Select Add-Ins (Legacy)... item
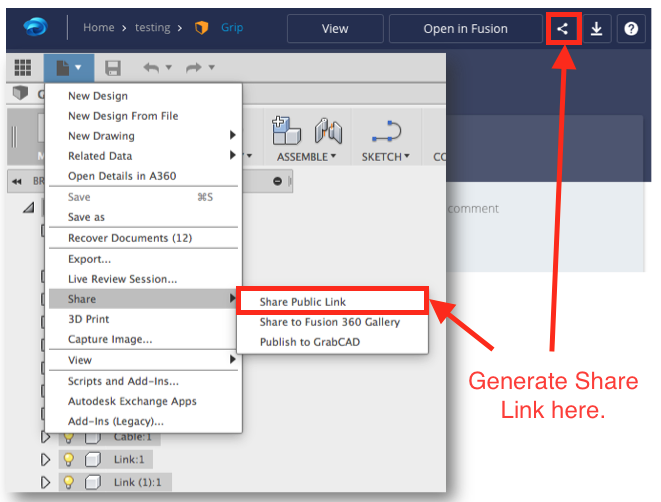The image size is (661, 502). click(143, 421)
